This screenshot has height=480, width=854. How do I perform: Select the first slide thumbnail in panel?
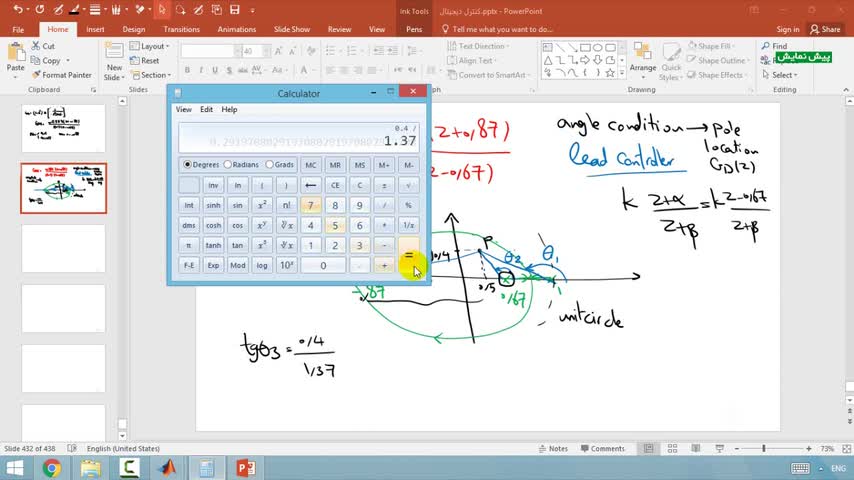(x=63, y=129)
